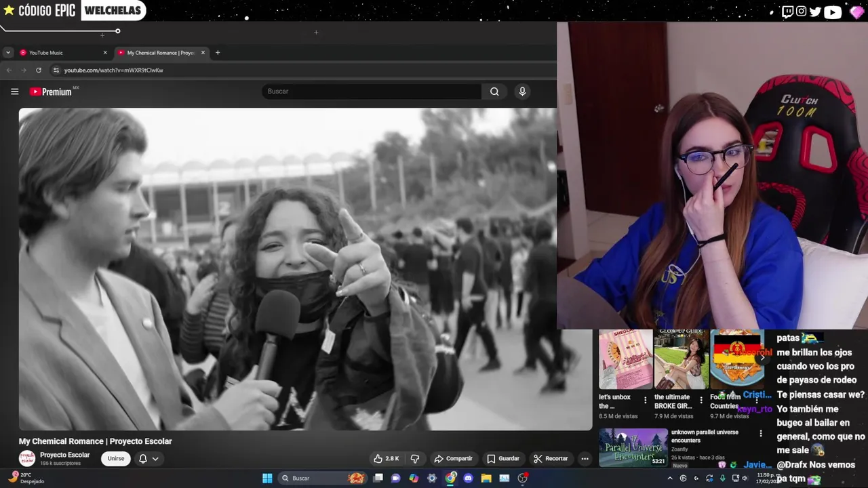Open volume control in system tray
The width and height of the screenshot is (868, 488).
pyautogui.click(x=745, y=479)
